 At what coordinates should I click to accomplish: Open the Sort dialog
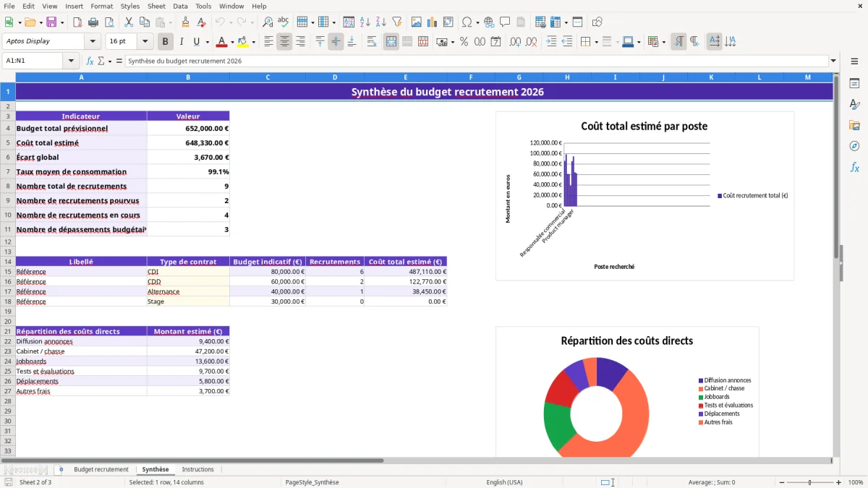[x=349, y=22]
